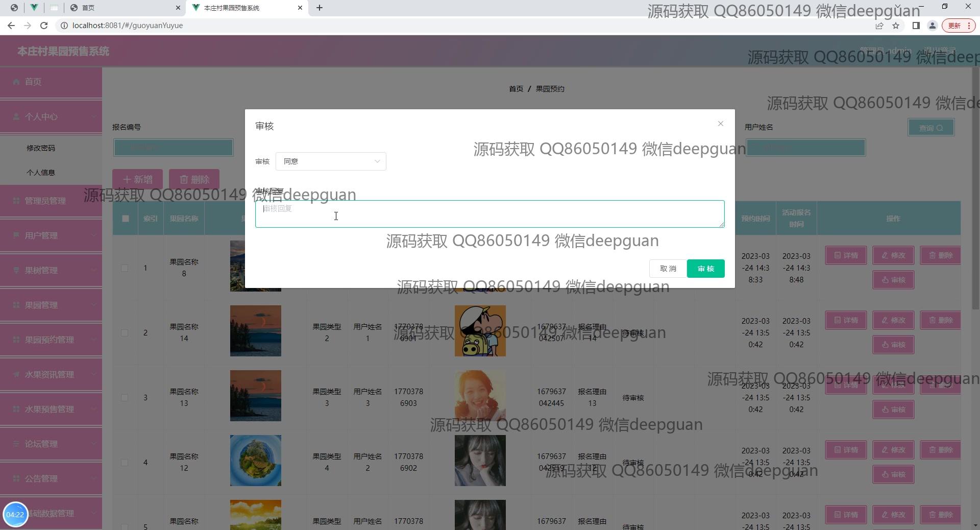
Task: Click 删除 for row 4
Action: point(940,450)
